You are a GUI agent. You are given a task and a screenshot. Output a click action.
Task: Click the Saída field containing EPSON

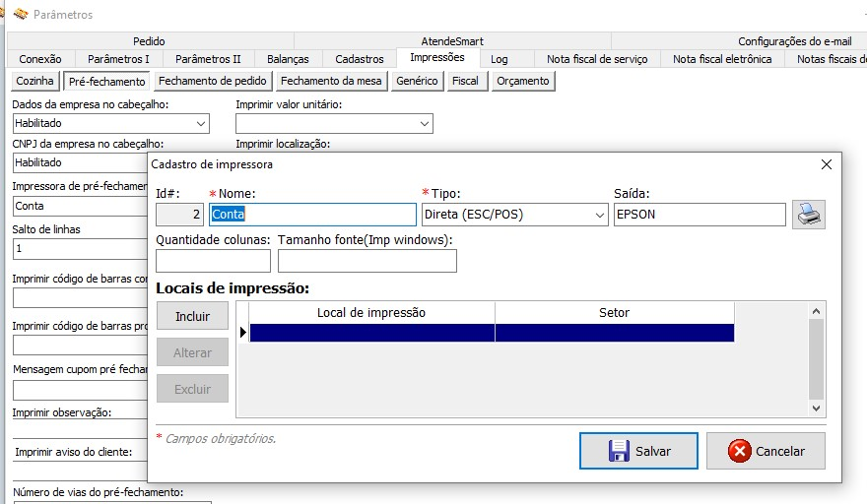(700, 215)
